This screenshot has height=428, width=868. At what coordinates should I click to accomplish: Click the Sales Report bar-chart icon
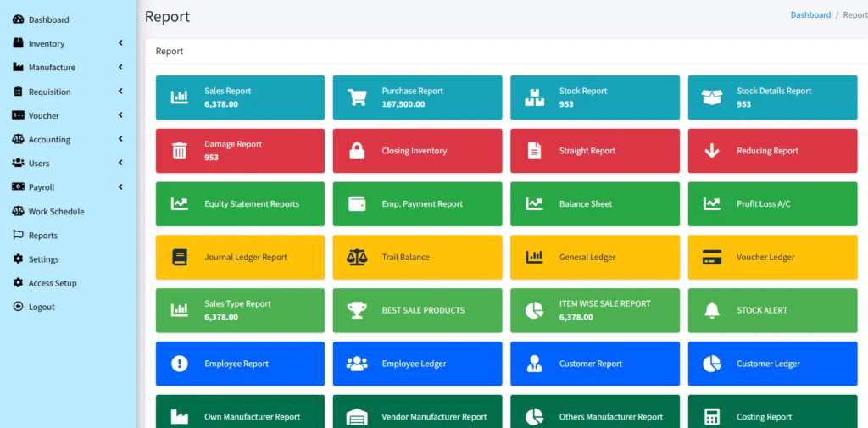(180, 97)
